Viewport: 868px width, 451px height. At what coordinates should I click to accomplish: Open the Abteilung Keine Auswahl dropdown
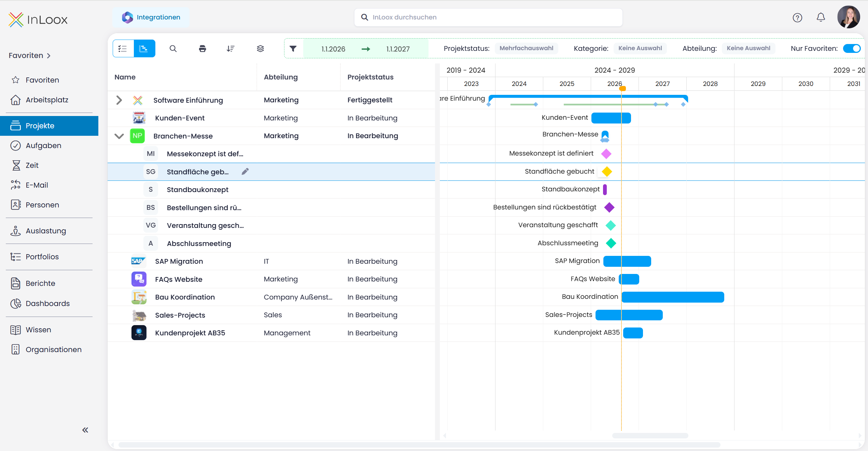748,48
